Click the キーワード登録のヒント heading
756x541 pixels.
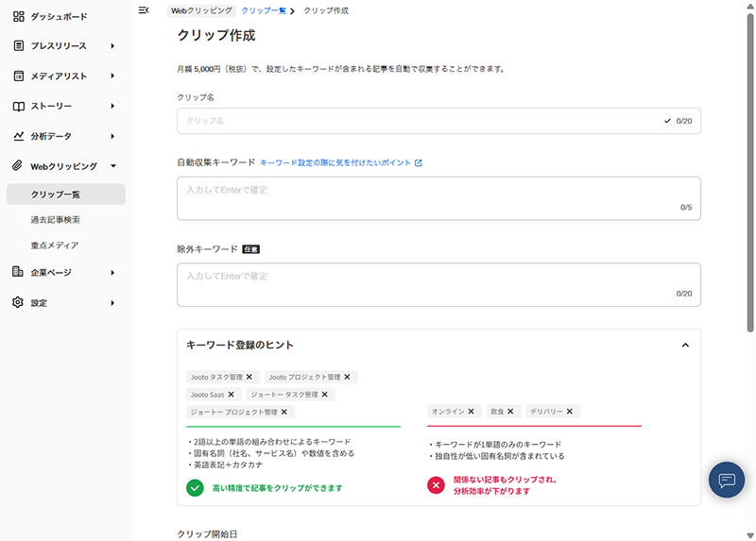point(240,345)
